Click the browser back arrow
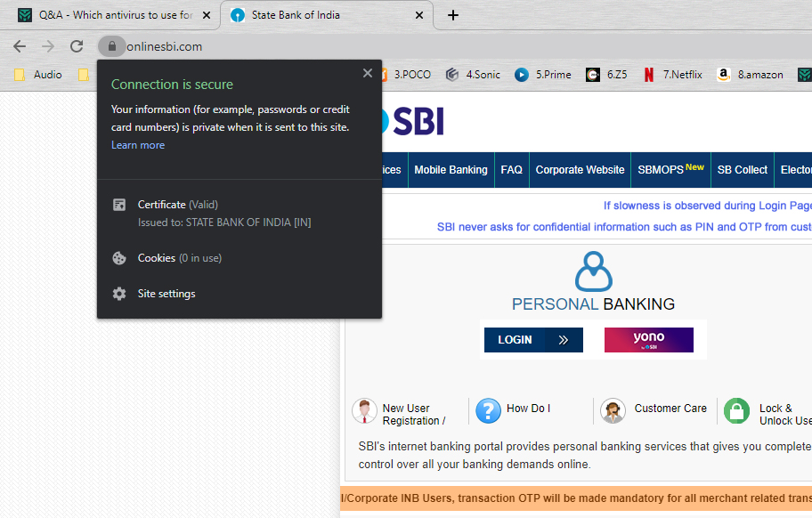 click(x=20, y=46)
